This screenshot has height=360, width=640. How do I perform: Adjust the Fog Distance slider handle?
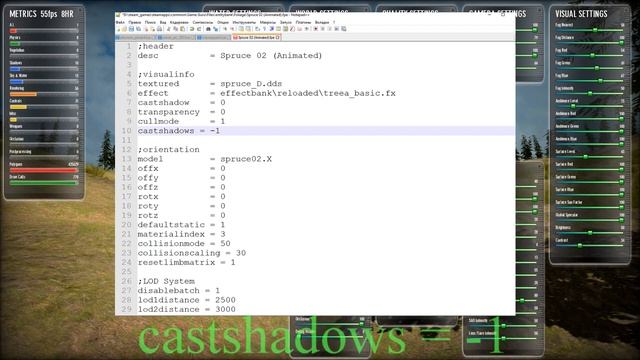(622, 42)
